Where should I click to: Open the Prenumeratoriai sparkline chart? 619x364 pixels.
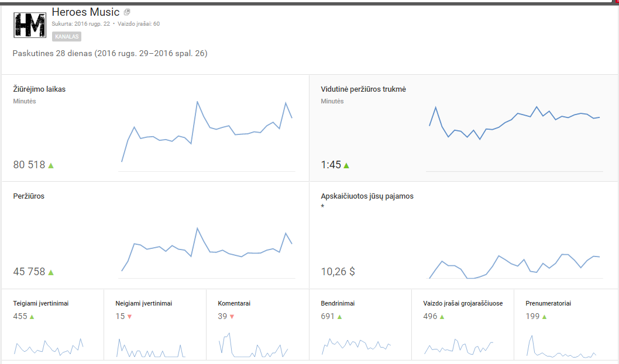point(561,346)
